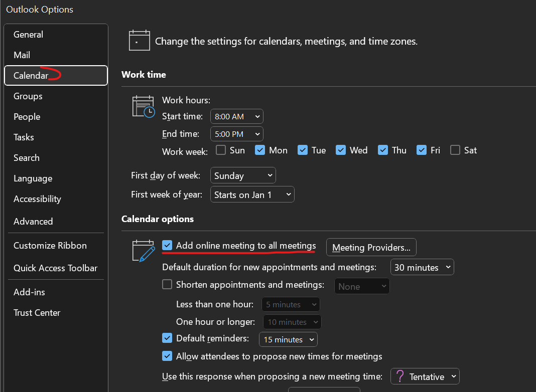Screen dimensions: 536x392
Task: Toggle Allow attendees to propose new times
Action: [x=167, y=356]
